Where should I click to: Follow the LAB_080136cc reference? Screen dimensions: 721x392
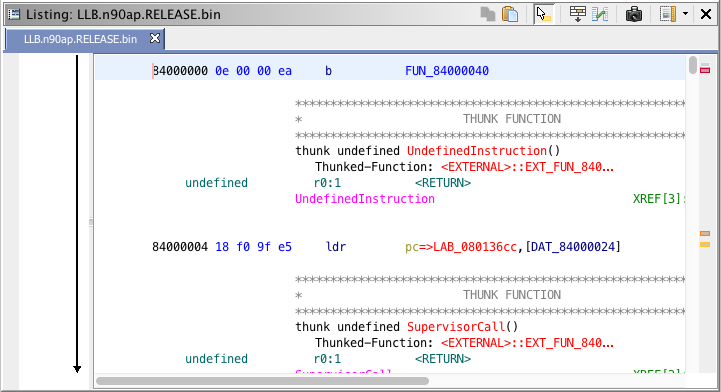475,247
